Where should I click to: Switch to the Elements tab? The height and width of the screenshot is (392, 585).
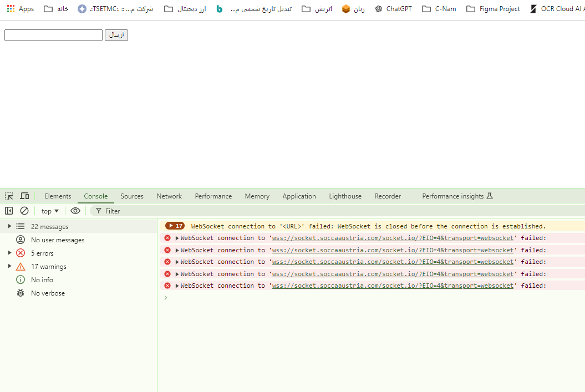click(58, 196)
